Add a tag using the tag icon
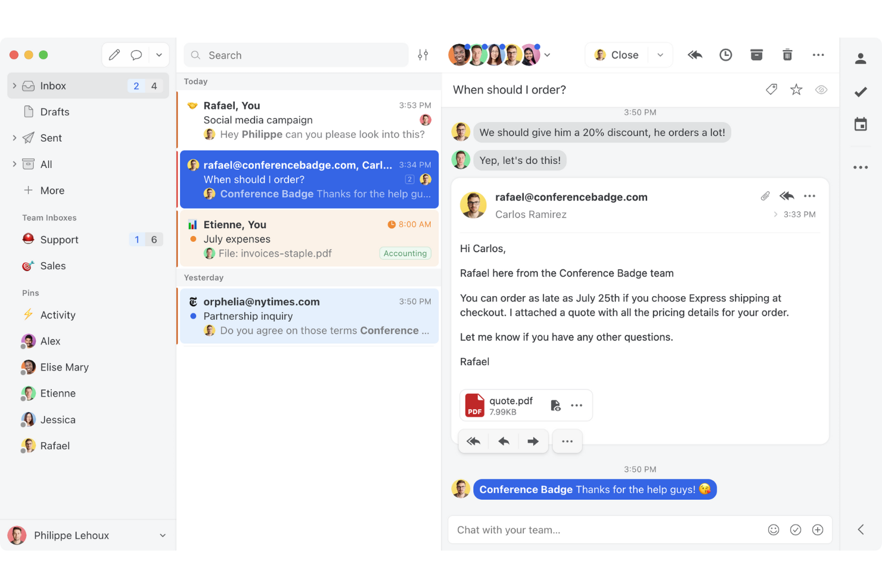Image resolution: width=882 pixels, height=588 pixels. (771, 89)
